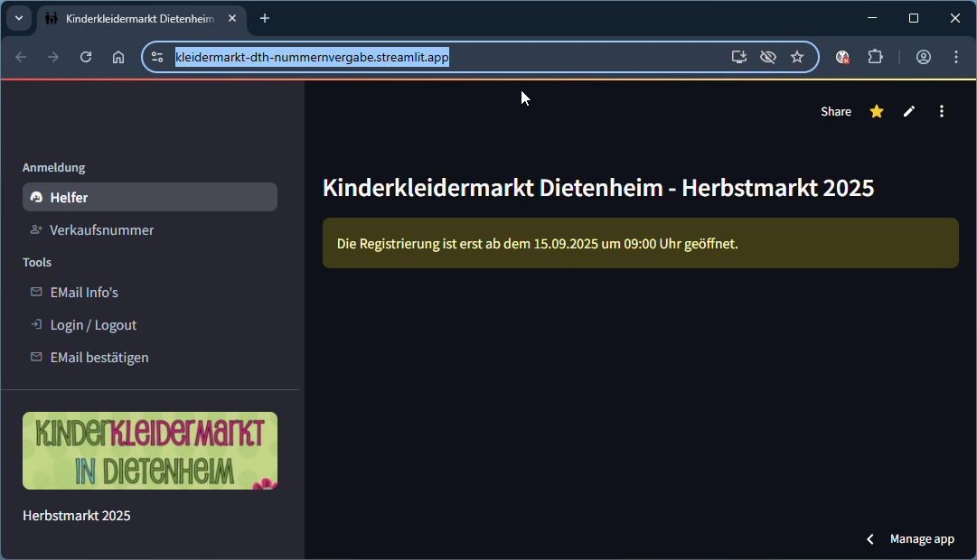
Task: Click the yellow star favorite icon
Action: coord(876,111)
